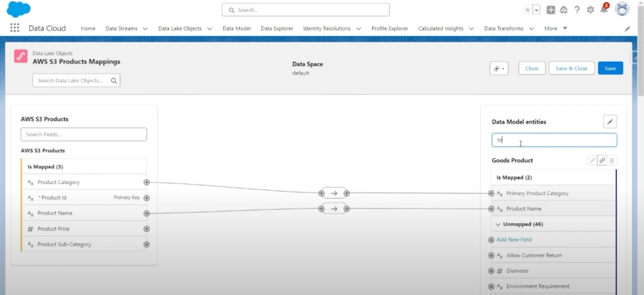Viewport: 644px width, 295px height.
Task: Click the global Search box
Action: 305,10
